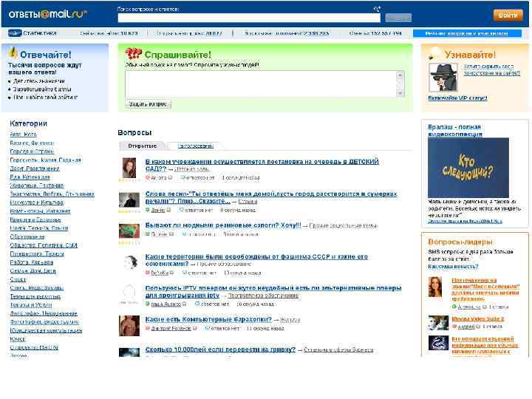The width and height of the screenshot is (532, 399).
Task: Open the Знакомства, Любовь, Отношения category
Action: (x=52, y=194)
